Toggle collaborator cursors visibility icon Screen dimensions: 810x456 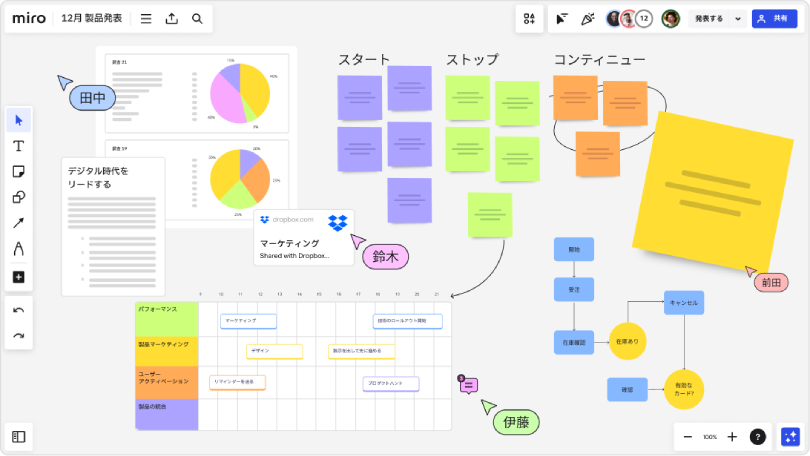562,19
